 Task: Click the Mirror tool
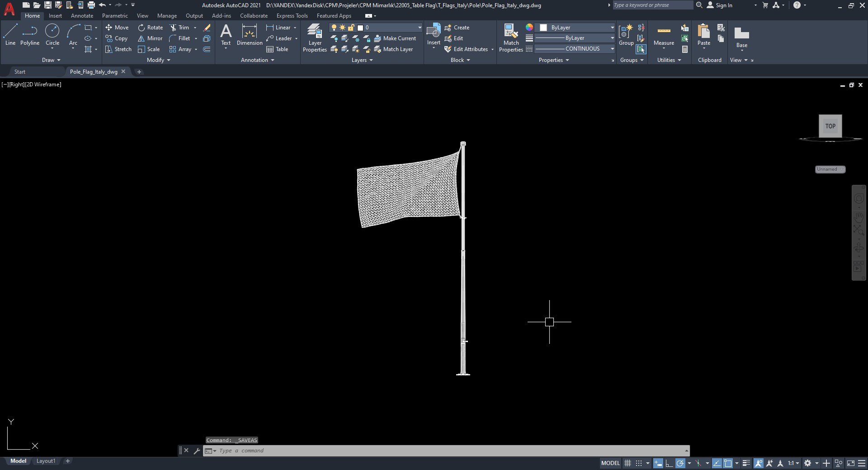tap(150, 38)
